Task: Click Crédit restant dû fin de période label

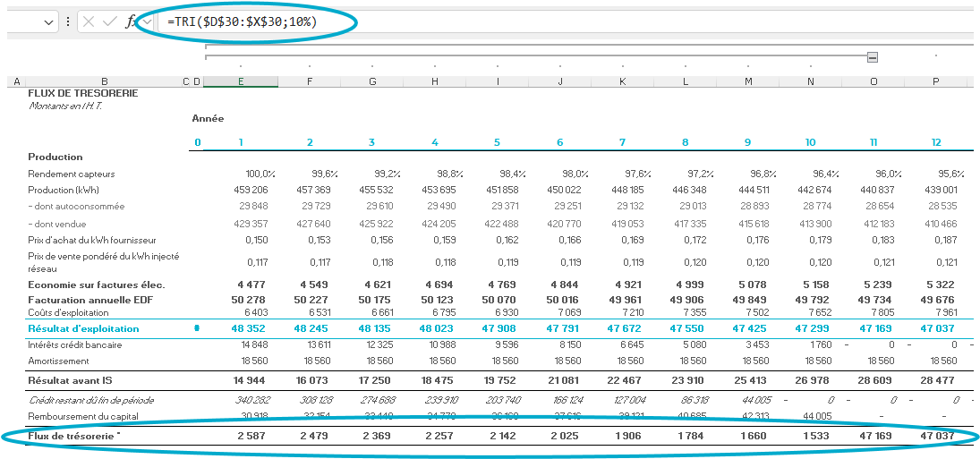Action: (x=90, y=400)
